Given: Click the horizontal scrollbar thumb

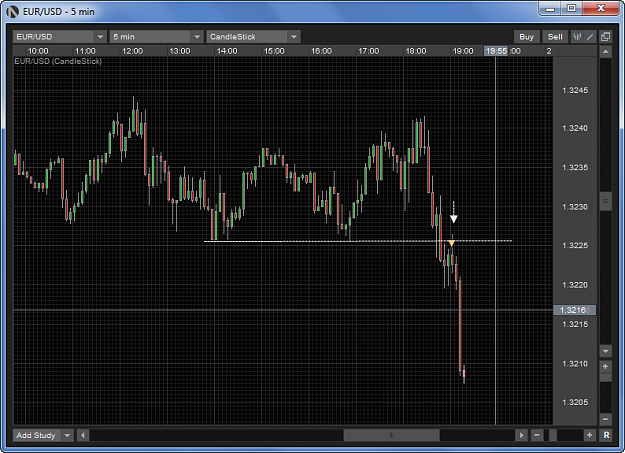Looking at the screenshot, I should [391, 435].
